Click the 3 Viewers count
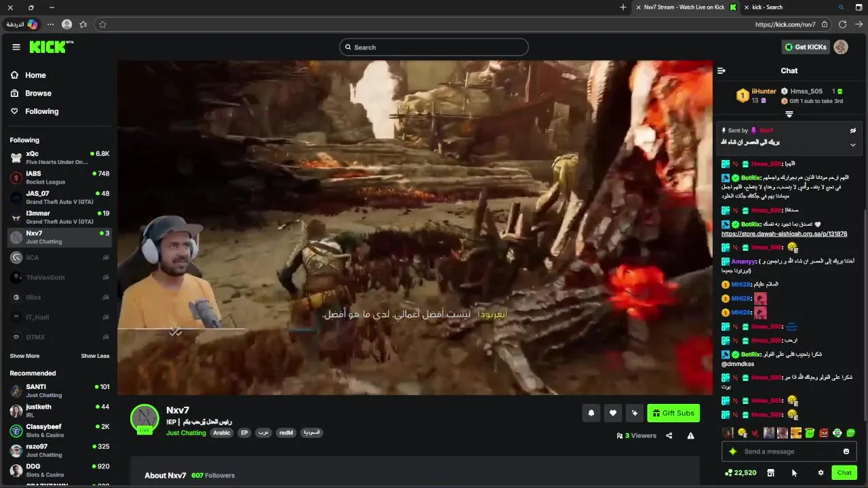This screenshot has height=488, width=868. pyautogui.click(x=636, y=436)
